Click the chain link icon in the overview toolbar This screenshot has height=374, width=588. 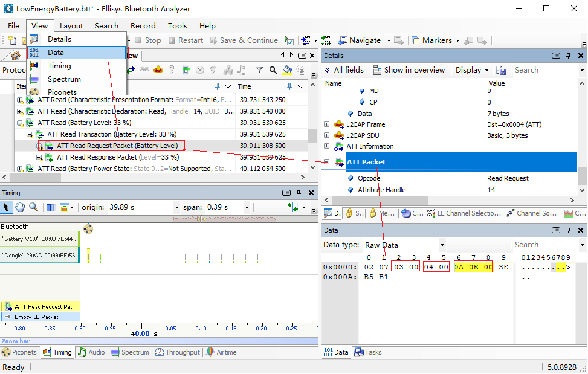coord(144,69)
